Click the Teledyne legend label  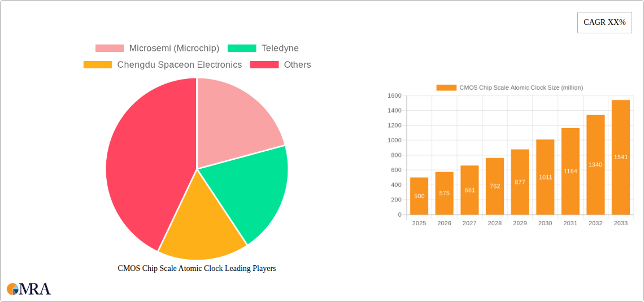pos(280,49)
